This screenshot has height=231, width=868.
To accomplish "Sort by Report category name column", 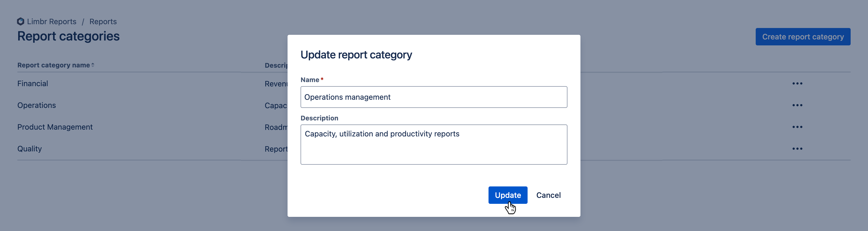I will [x=56, y=65].
